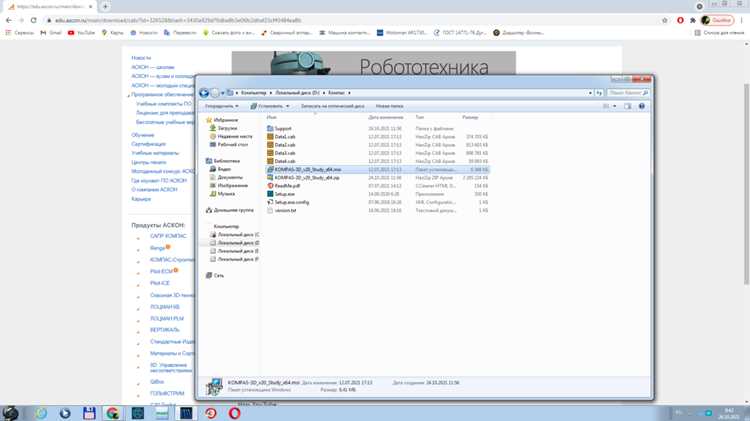This screenshot has height=421, width=750.
Task: Open address bar history dropdown in Explorer
Action: [590, 93]
